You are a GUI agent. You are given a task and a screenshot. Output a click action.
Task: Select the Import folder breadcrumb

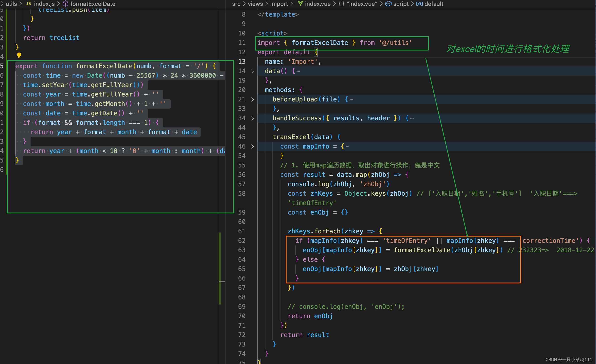pyautogui.click(x=279, y=4)
